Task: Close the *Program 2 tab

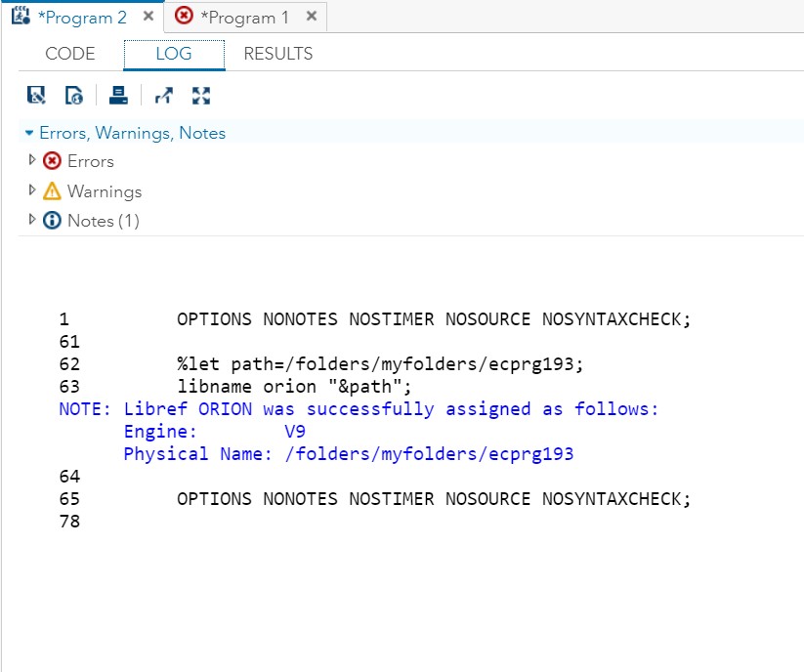Action: click(148, 17)
